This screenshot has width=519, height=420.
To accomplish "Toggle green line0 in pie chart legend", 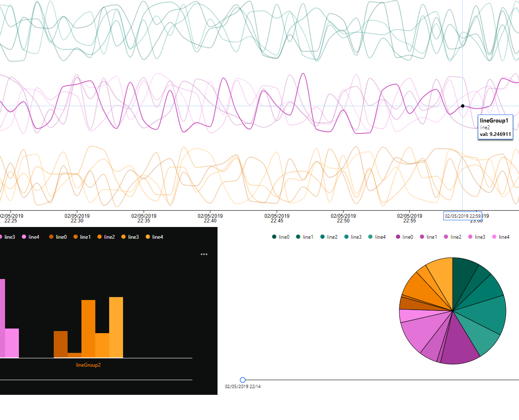I will coord(280,237).
